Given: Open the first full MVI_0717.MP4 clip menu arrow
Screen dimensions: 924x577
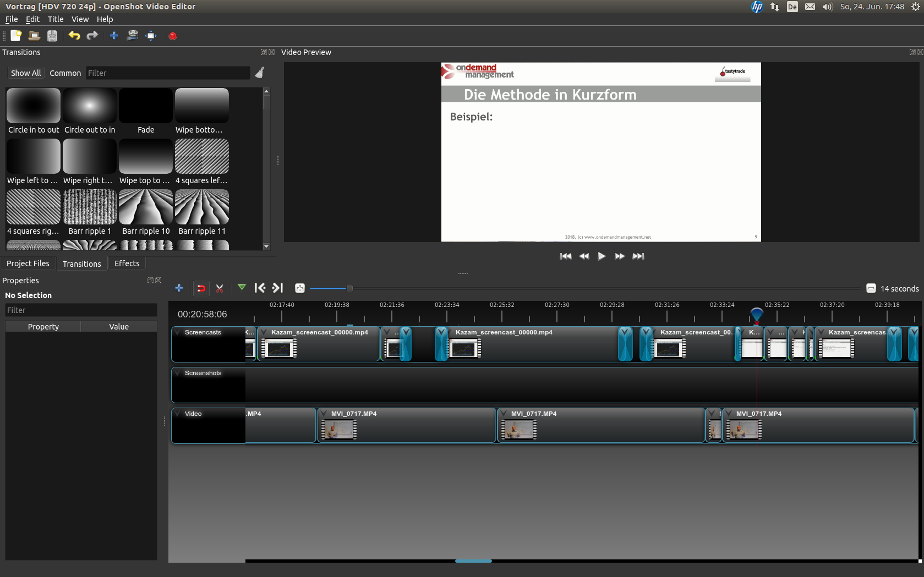Looking at the screenshot, I should click(324, 414).
